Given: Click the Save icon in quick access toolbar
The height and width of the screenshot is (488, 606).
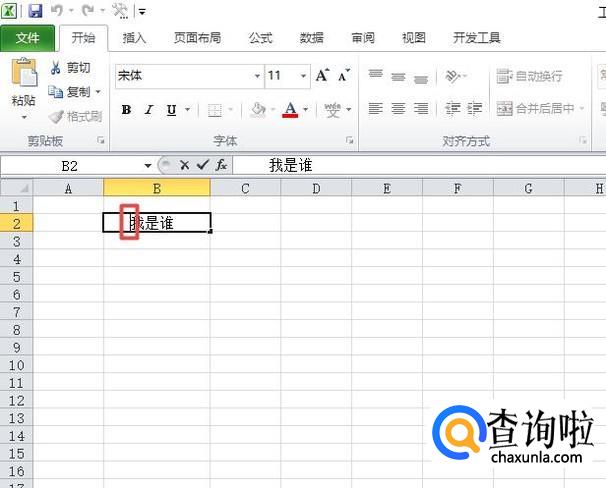Looking at the screenshot, I should [35, 10].
